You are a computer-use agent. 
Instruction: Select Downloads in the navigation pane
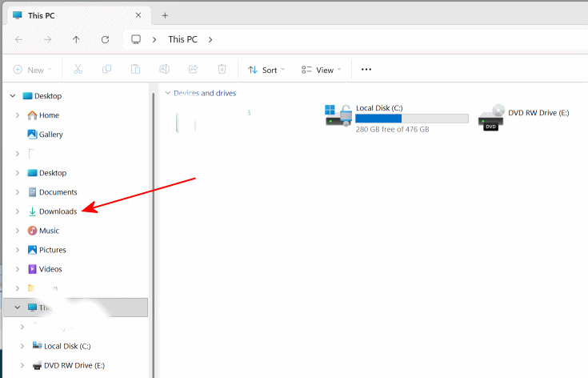pos(58,211)
